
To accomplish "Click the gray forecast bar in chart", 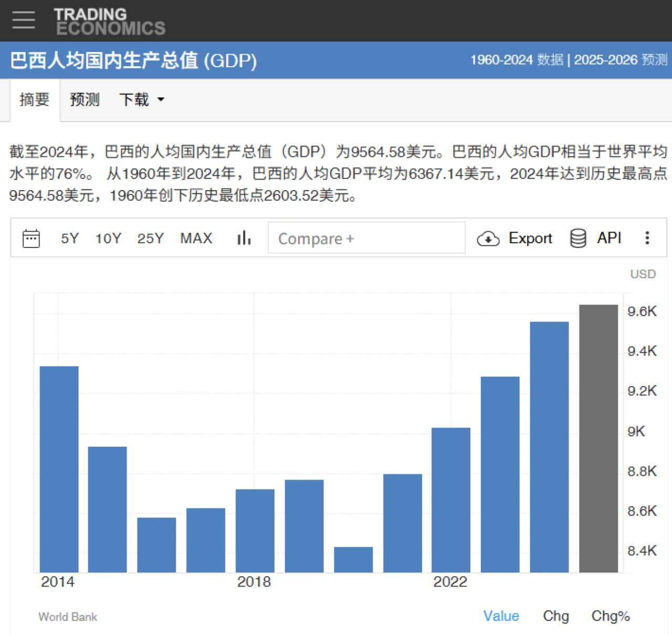I will (598, 439).
